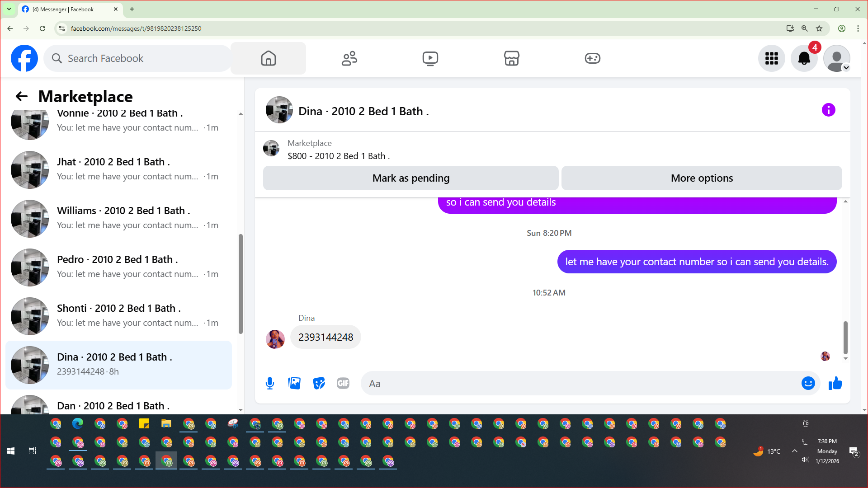Open the emoji picker in message box

click(808, 383)
